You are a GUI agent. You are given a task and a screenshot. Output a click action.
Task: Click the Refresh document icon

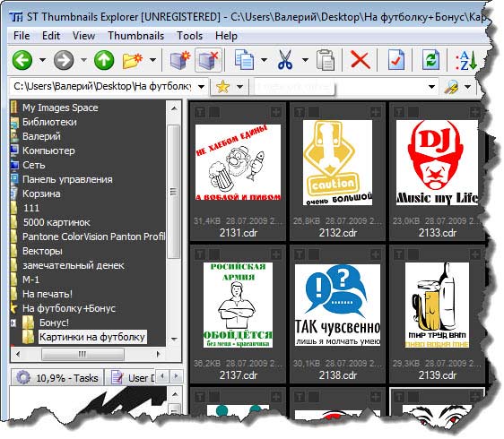click(430, 60)
